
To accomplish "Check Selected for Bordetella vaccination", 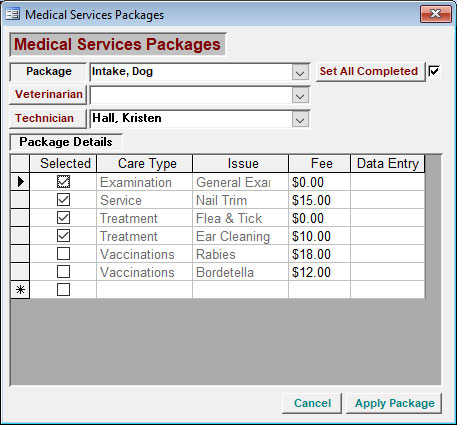I will [x=63, y=272].
